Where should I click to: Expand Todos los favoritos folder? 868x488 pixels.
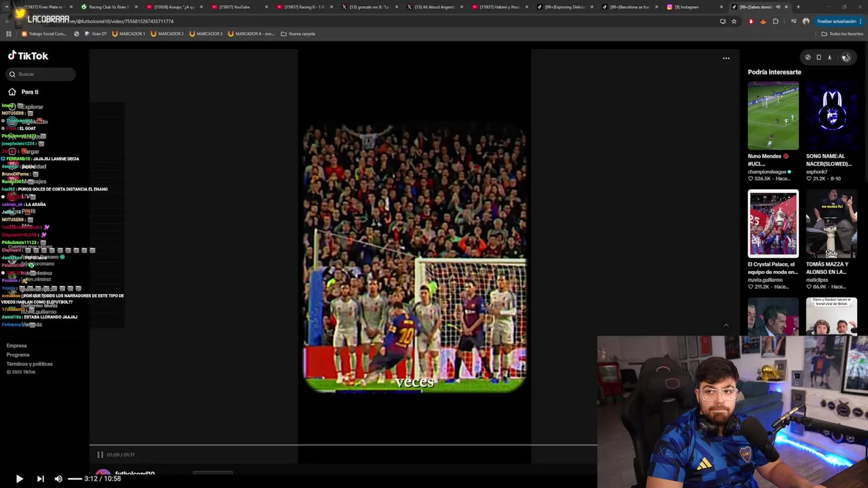842,34
